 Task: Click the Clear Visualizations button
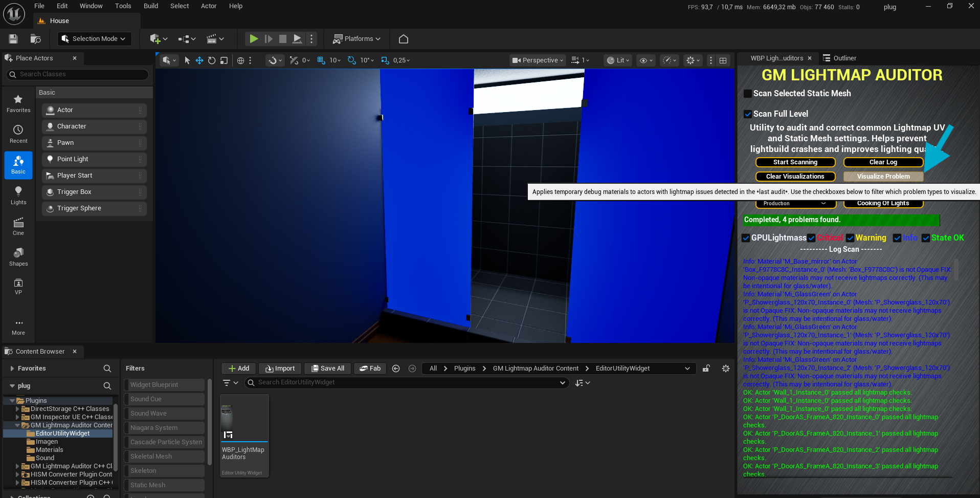pos(795,176)
